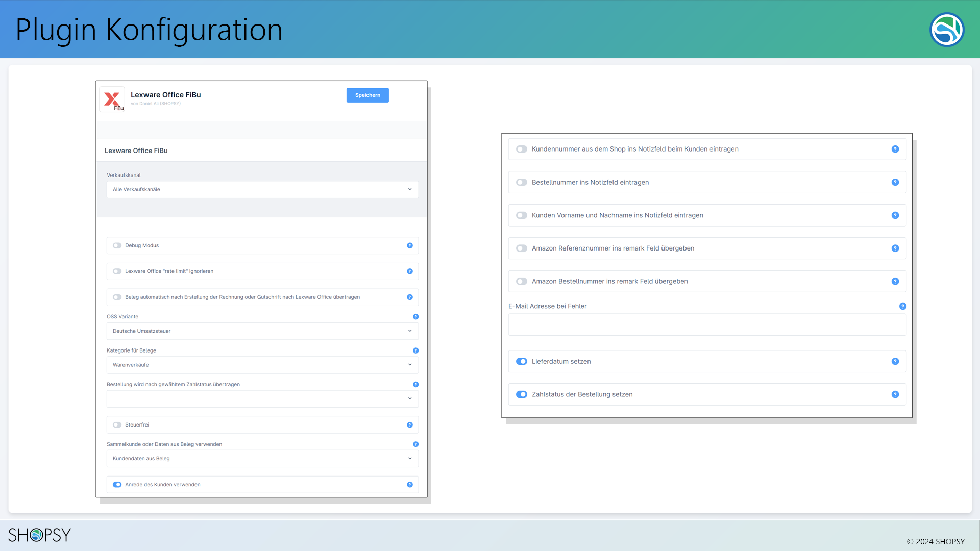This screenshot has height=551, width=980.
Task: Open help for Sammelkunde oder Daten setting
Action: [x=416, y=444]
